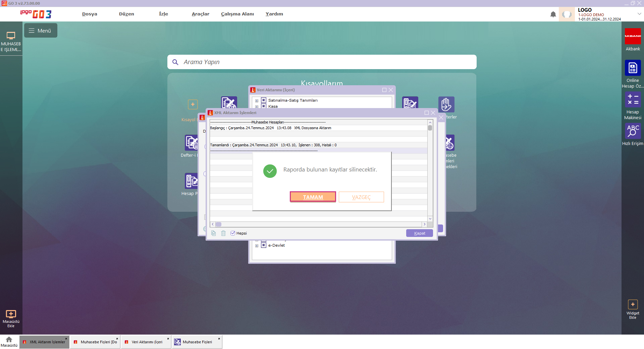
Task: Expand the e-Devlet tree node
Action: 257,246
